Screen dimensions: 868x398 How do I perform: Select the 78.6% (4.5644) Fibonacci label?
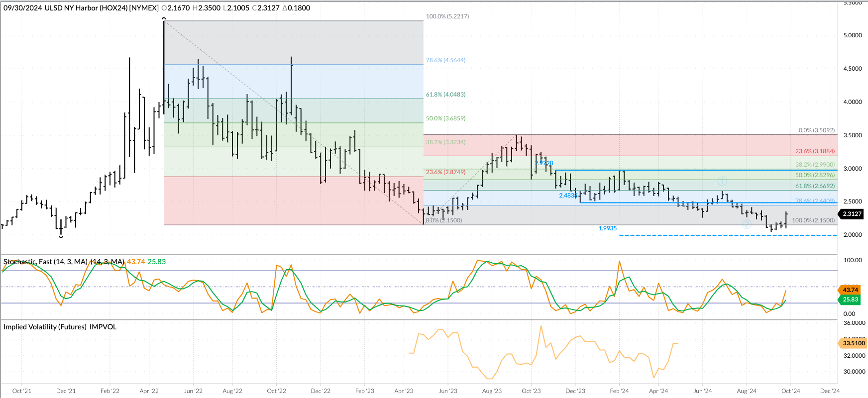tap(445, 60)
